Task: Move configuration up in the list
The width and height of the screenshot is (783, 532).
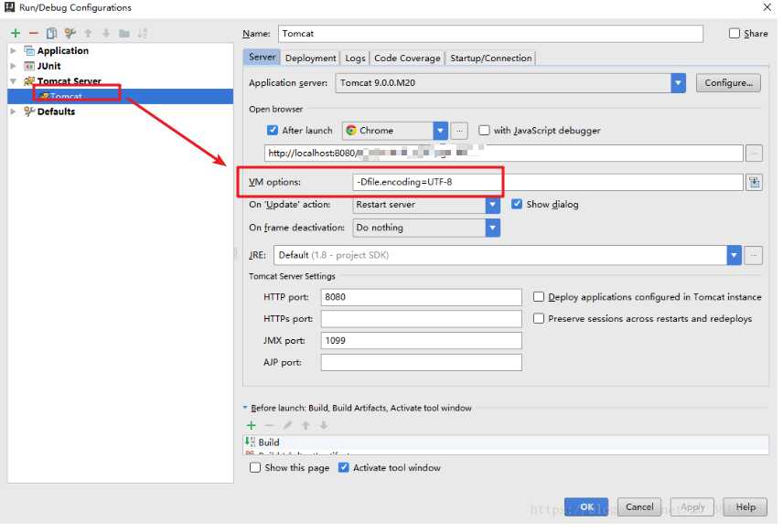Action: [88, 33]
